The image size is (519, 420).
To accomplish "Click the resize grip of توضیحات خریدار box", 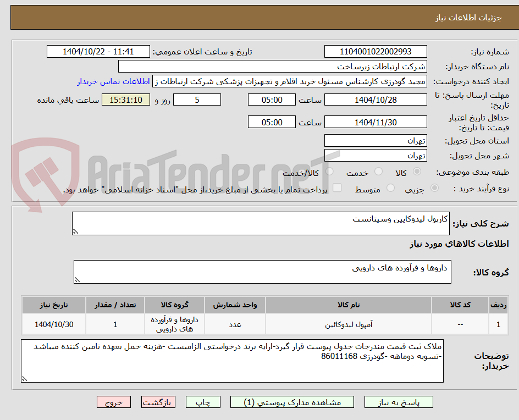I will point(24,379).
